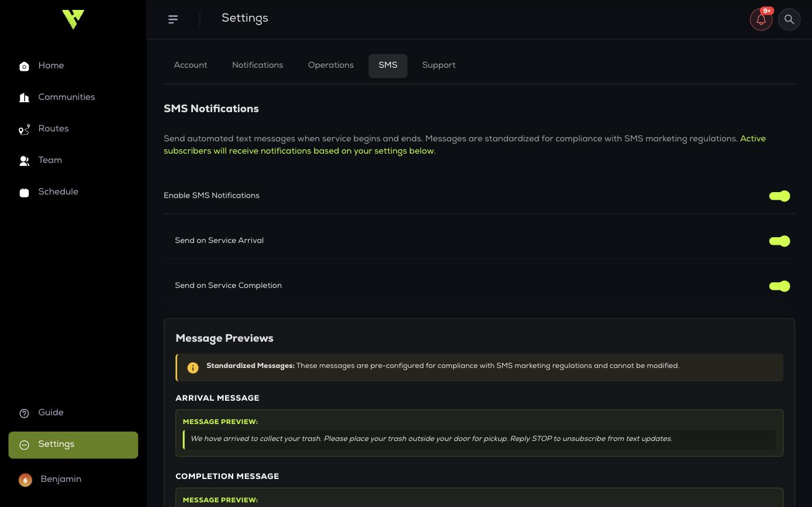Screen dimensions: 812x507
Task: Click the SMS Notifications heading
Action: tap(211, 109)
